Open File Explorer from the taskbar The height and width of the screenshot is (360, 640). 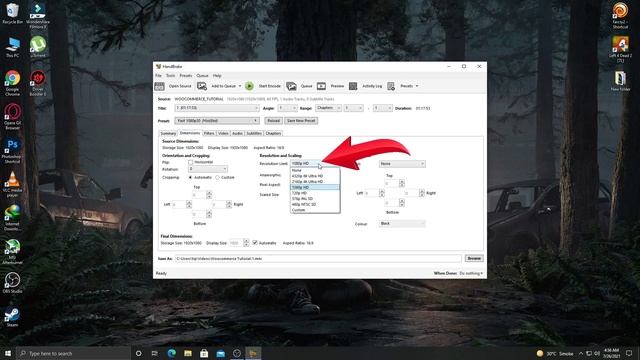pyautogui.click(x=188, y=353)
